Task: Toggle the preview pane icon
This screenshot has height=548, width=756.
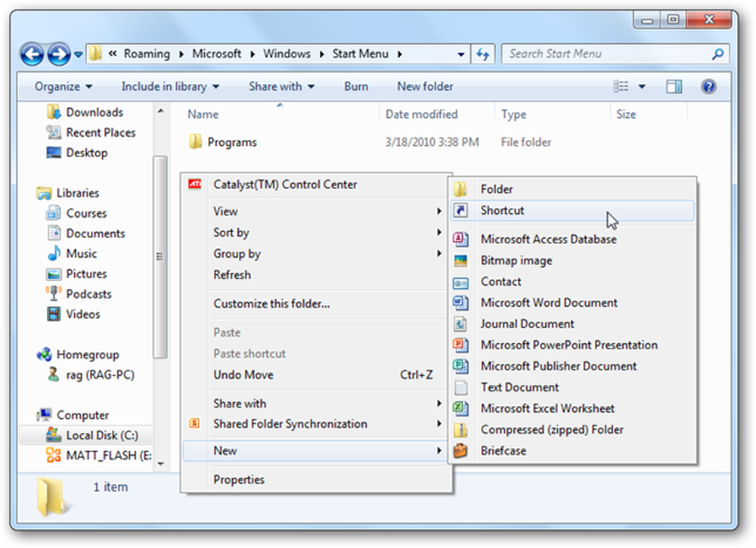Action: (x=674, y=87)
